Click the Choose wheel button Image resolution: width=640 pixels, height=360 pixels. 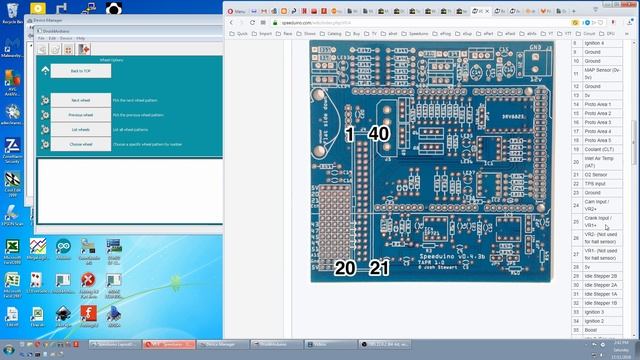pyautogui.click(x=81, y=144)
